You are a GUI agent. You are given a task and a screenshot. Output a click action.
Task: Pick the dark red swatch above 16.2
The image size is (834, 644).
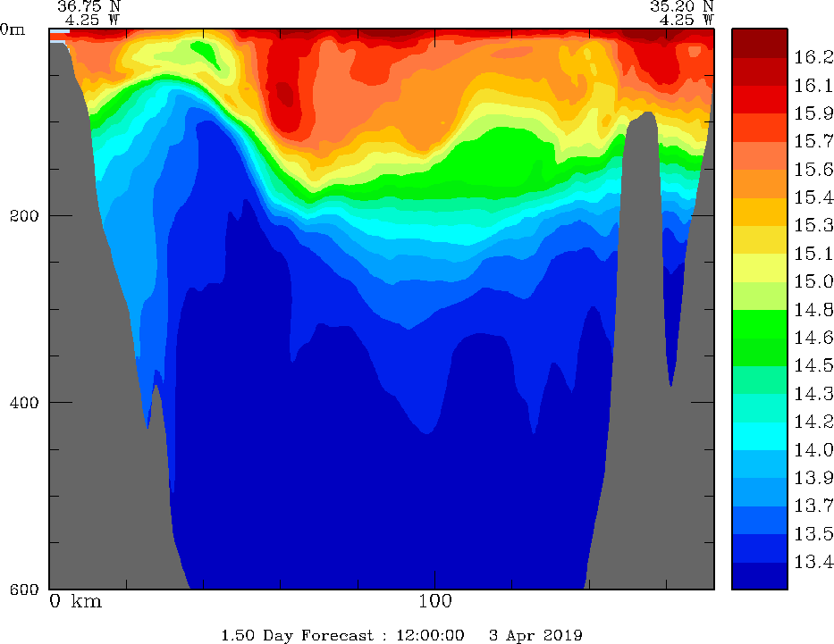click(x=760, y=43)
